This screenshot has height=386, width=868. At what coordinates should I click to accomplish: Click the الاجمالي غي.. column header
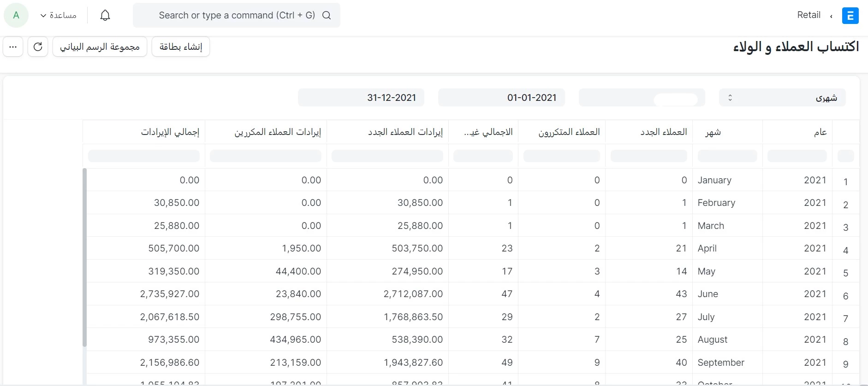pyautogui.click(x=483, y=132)
